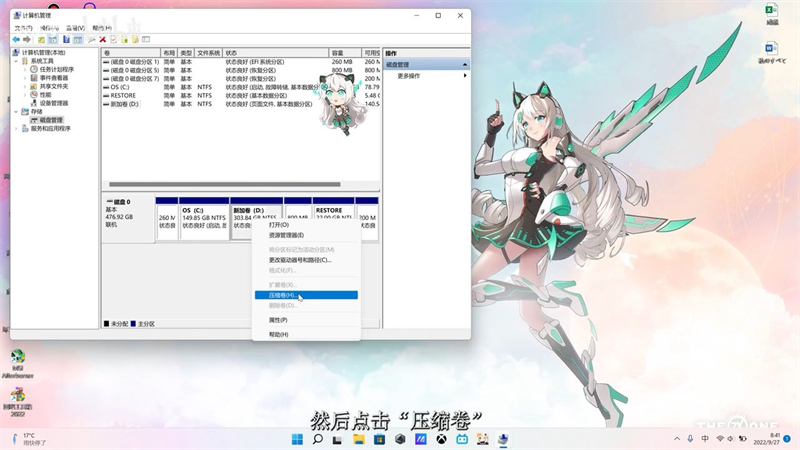Click the clock showing 2022/9/27

tap(769, 439)
